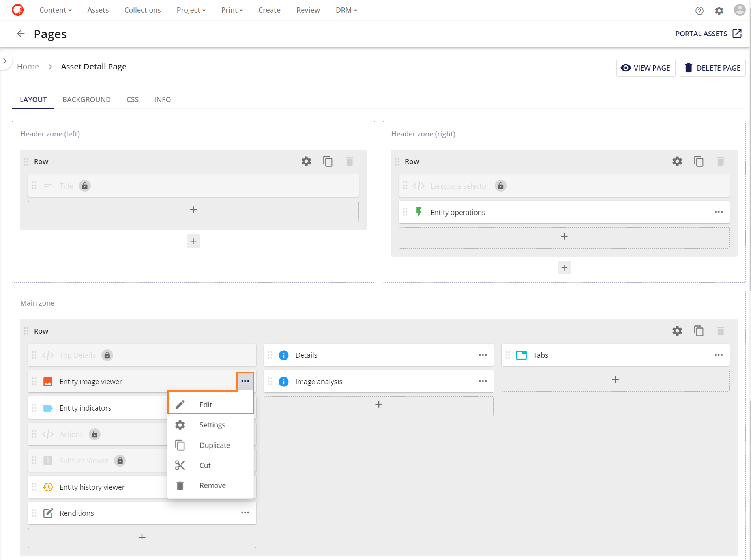
Task: Open Row settings gear in left header zone
Action: [x=306, y=161]
